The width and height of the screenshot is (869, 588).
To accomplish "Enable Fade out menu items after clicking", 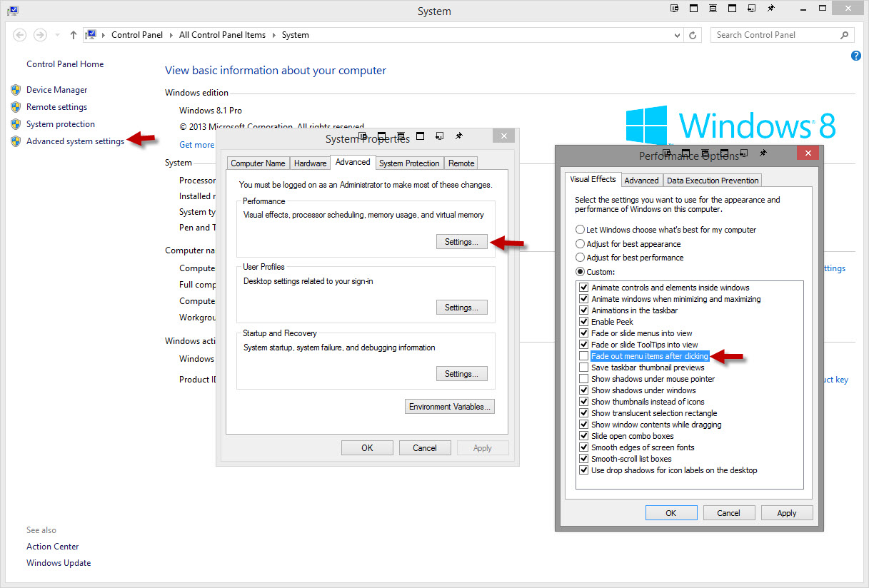I will click(584, 356).
